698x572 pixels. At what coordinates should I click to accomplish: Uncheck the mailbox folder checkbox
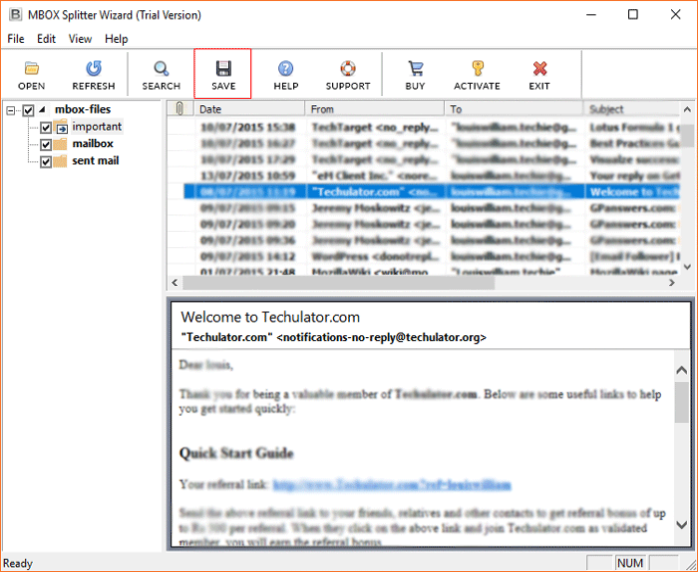tap(46, 145)
